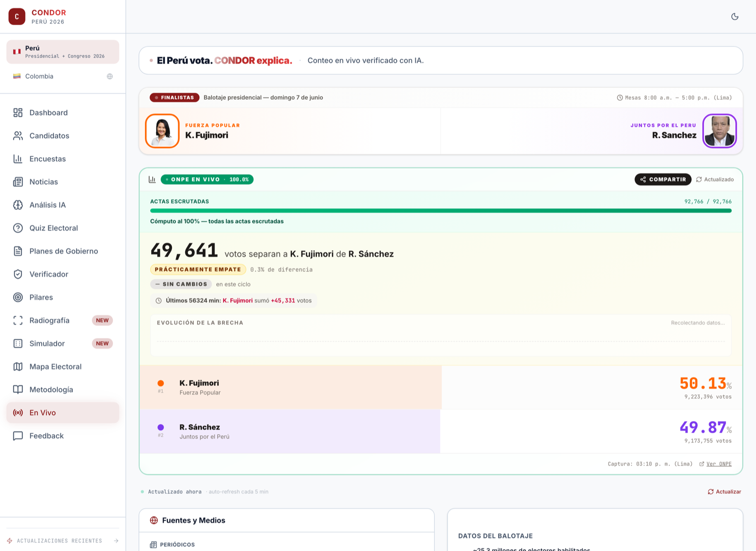This screenshot has width=756, height=551.
Task: Click the Feedback speech bubble icon
Action: (x=18, y=436)
